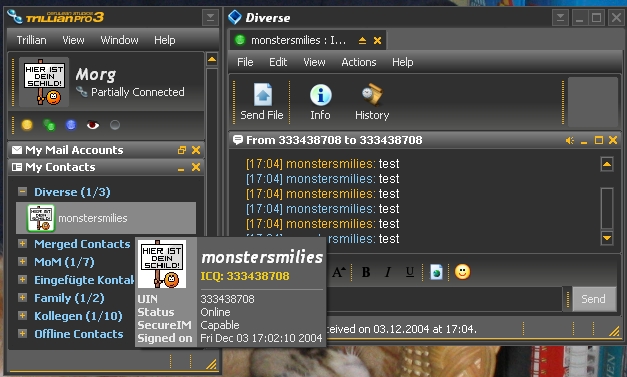The height and width of the screenshot is (377, 627).
Task: Maximize the From 333438708 message pane
Action: coord(599,140)
